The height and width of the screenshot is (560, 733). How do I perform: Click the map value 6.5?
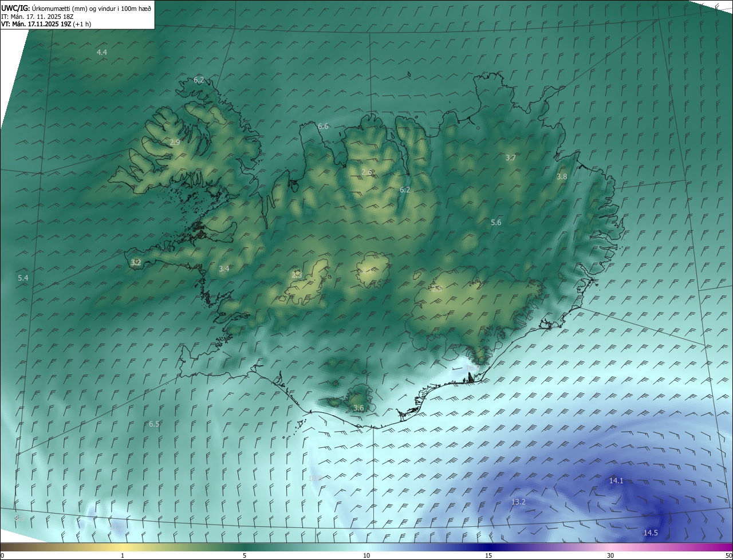pyautogui.click(x=154, y=424)
